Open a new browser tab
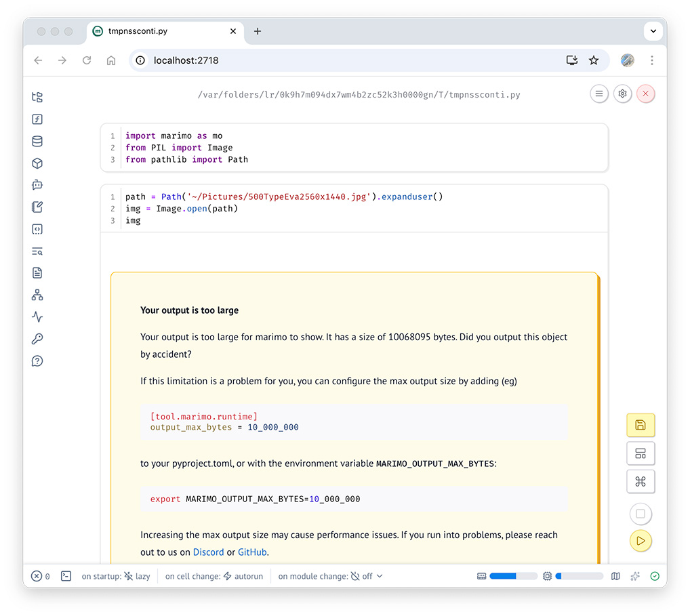Screen dimensions: 690x616 [x=258, y=31]
